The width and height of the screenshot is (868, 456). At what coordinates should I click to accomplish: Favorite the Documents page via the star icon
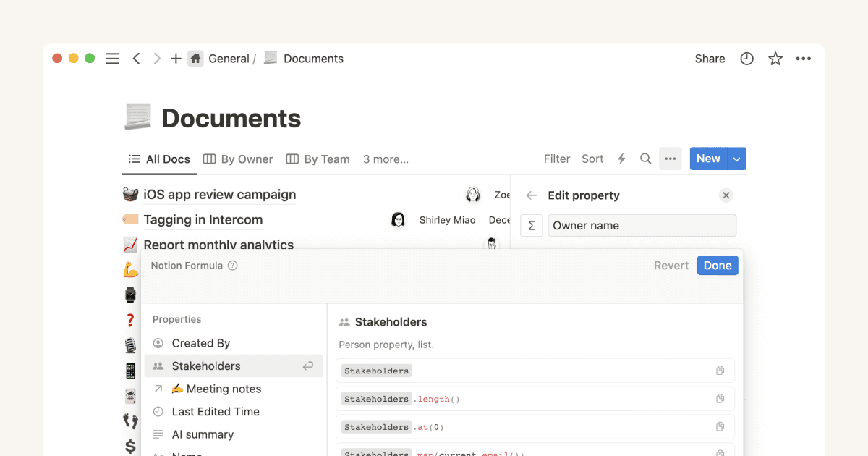pos(775,59)
